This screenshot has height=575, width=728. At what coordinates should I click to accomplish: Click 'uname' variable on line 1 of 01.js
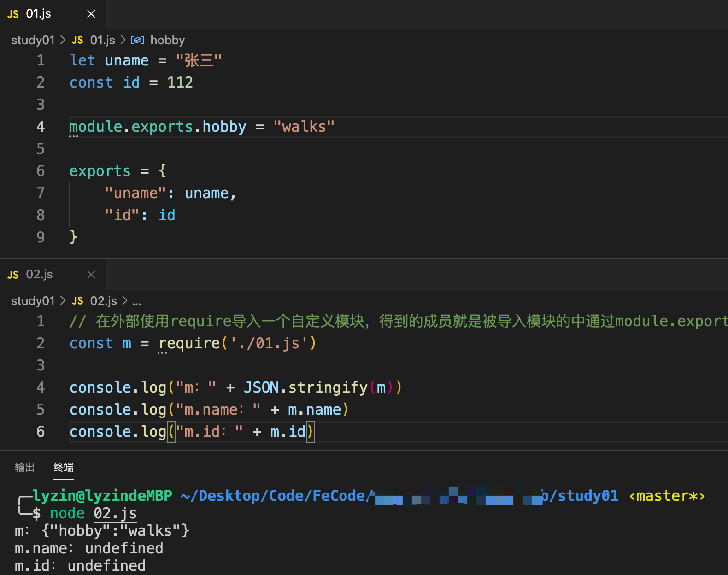pyautogui.click(x=127, y=60)
